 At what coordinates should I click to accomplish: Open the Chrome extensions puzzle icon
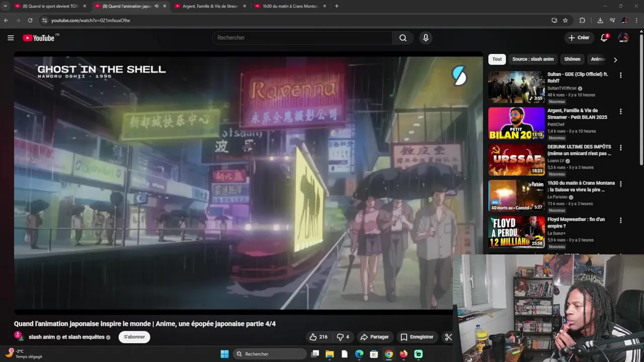(x=582, y=20)
